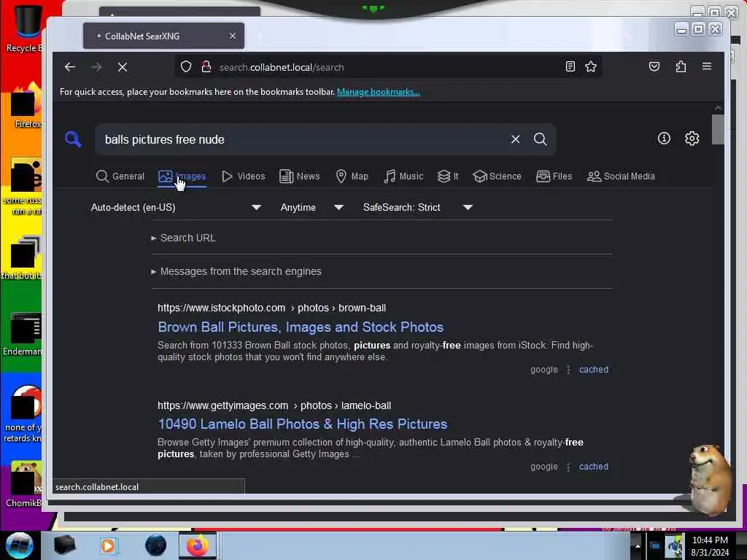
Task: Open cached link for gettyimages result
Action: (x=594, y=467)
